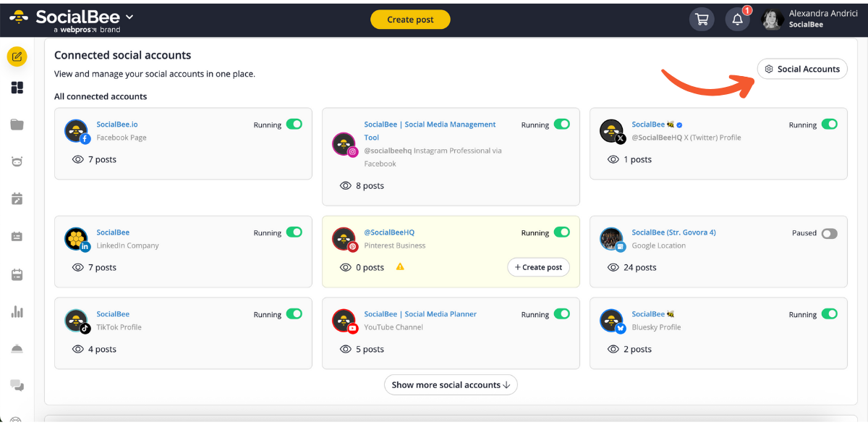Toggle off the SocialBee.io Facebook Page
The width and height of the screenshot is (868, 425).
pyautogui.click(x=294, y=125)
